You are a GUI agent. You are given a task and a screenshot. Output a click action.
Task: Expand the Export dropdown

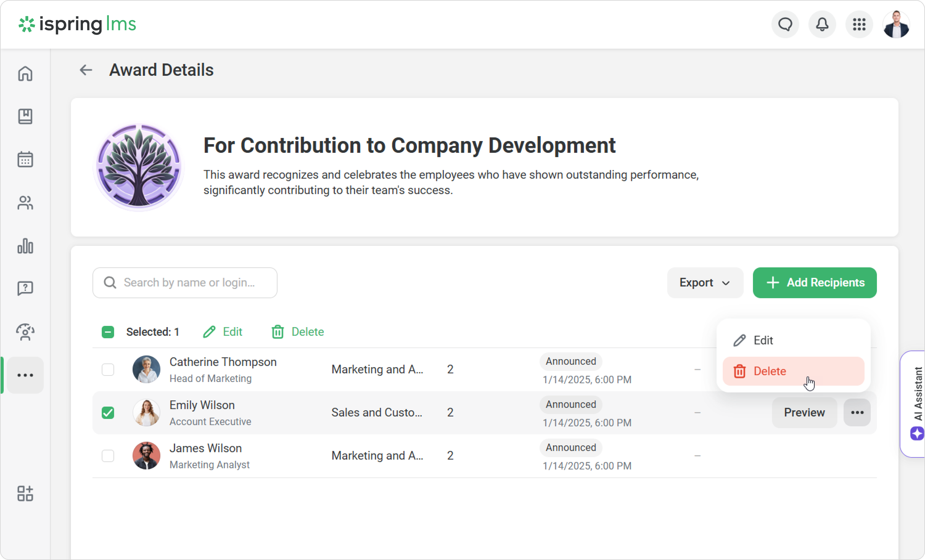pos(705,283)
